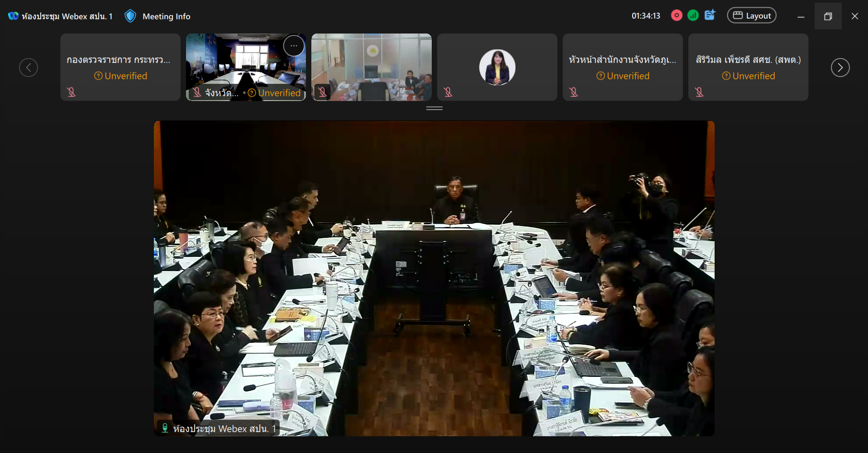The height and width of the screenshot is (453, 868).
Task: Click the filmstrip resize handle below the thumbnails
Action: 434,108
